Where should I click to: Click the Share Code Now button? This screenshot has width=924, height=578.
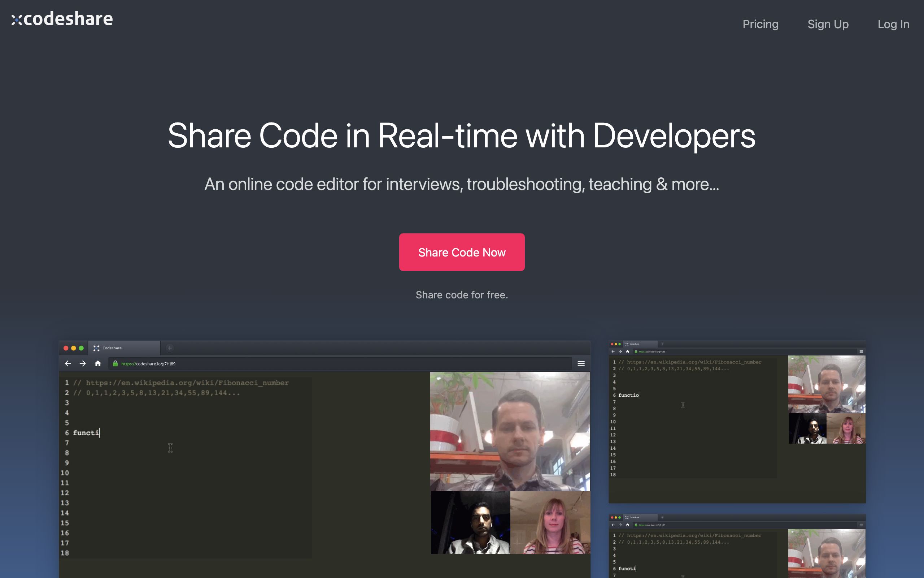click(x=462, y=252)
